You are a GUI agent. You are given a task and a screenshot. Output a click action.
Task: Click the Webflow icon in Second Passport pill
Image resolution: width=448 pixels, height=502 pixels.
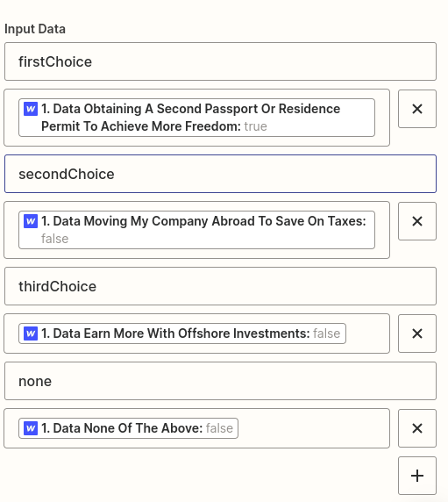(x=31, y=109)
